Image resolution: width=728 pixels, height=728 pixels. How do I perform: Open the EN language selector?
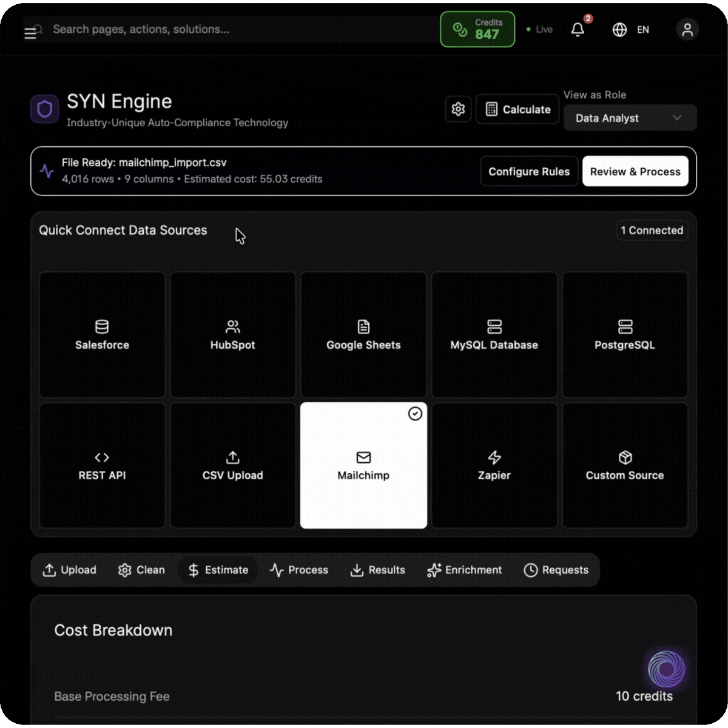[642, 30]
